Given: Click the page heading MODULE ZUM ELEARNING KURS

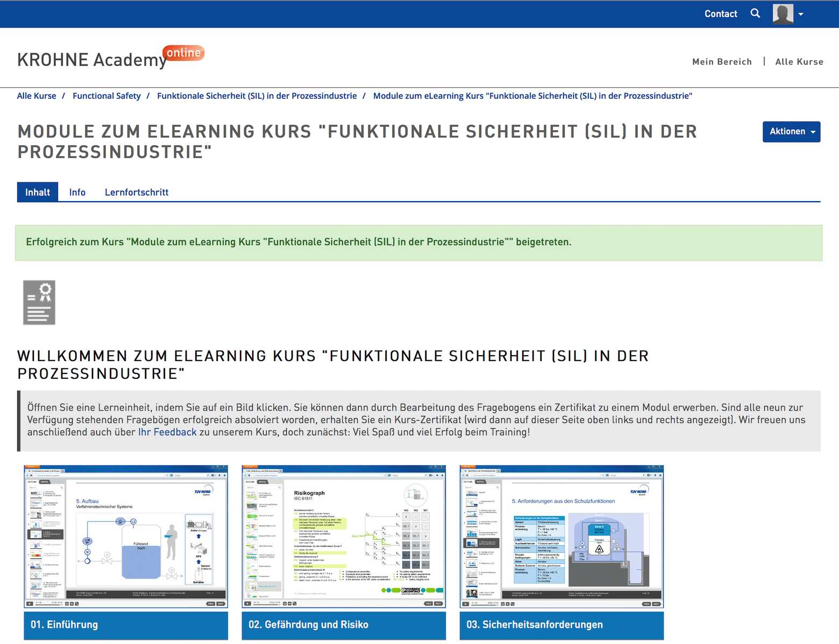Looking at the screenshot, I should click(357, 141).
